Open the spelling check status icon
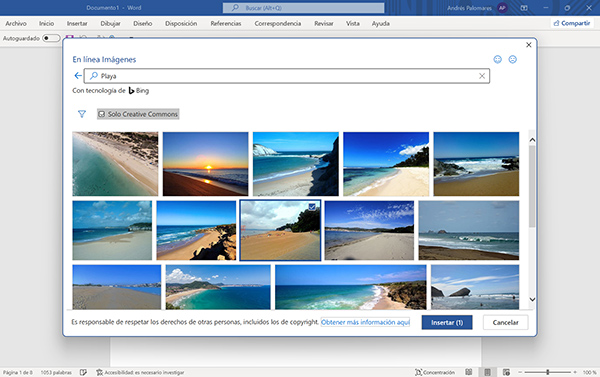Image resolution: width=600 pixels, height=377 pixels. pyautogui.click(x=83, y=372)
